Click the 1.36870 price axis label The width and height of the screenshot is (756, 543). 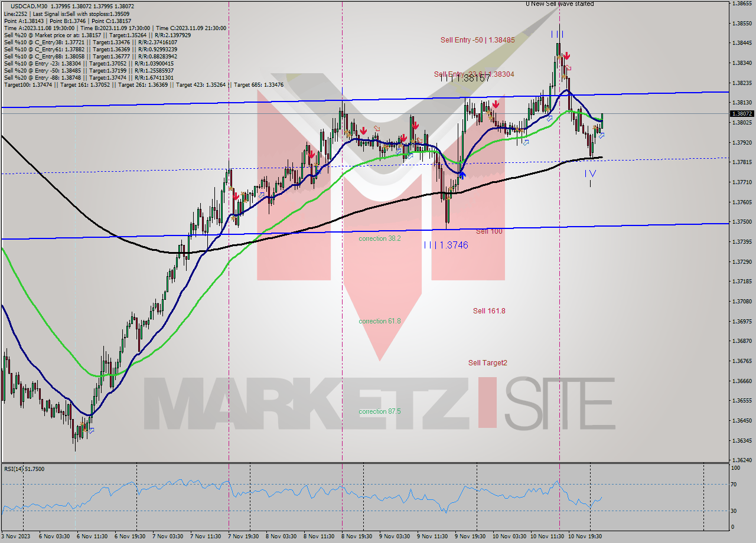click(x=742, y=341)
